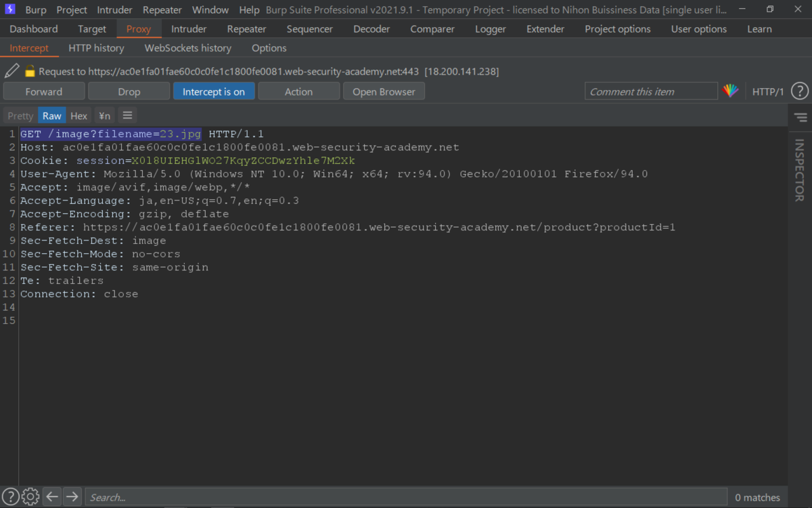Open help via question mark near HTTP/1

click(800, 91)
